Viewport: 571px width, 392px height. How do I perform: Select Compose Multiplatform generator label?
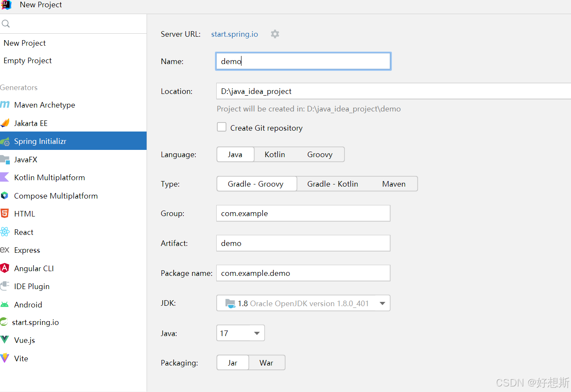[56, 196]
